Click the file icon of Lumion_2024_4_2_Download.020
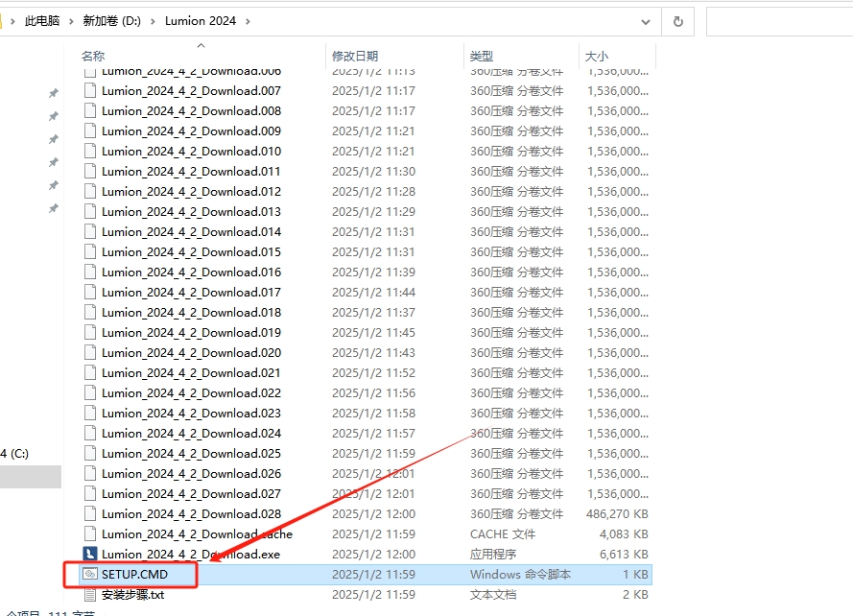 pyautogui.click(x=90, y=352)
